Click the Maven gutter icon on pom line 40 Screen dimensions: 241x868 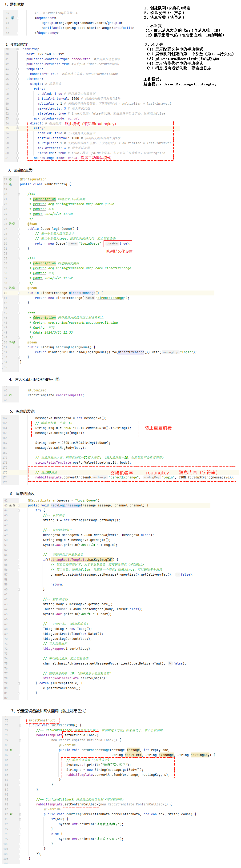coord(12,18)
